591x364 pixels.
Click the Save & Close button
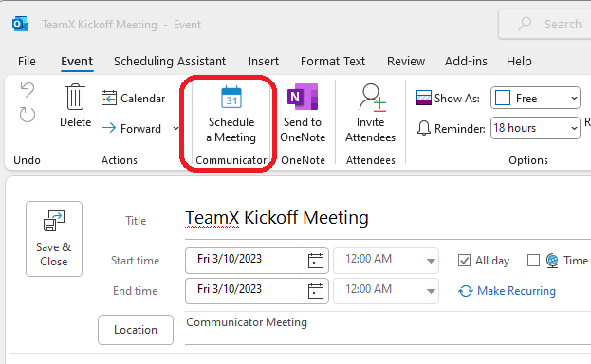point(54,239)
